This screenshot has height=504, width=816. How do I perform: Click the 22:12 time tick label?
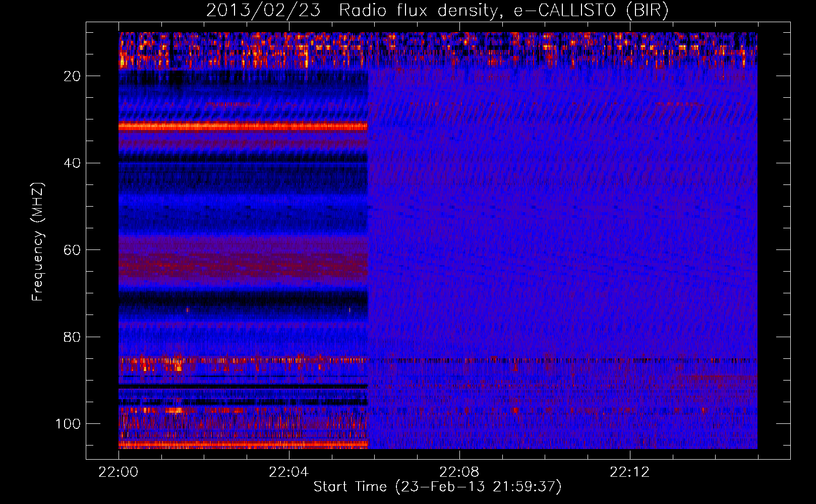[x=630, y=472]
